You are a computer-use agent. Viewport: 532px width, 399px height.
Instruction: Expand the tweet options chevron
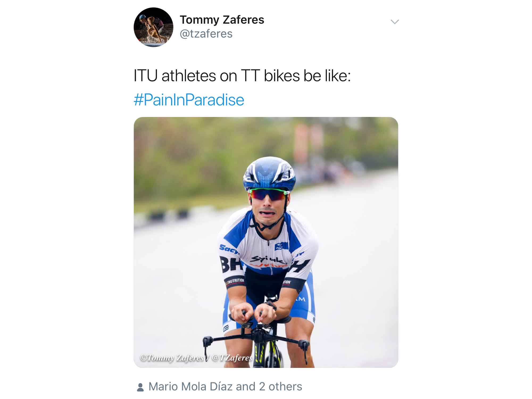395,22
